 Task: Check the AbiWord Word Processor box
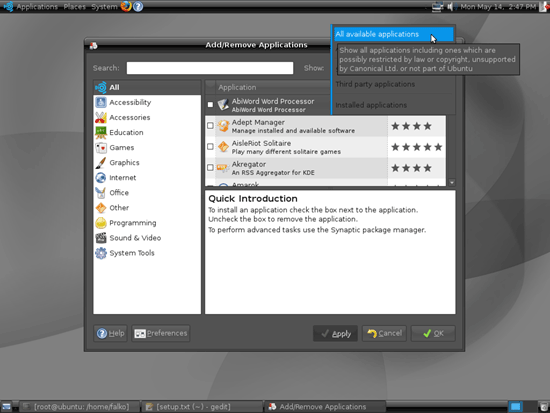210,105
